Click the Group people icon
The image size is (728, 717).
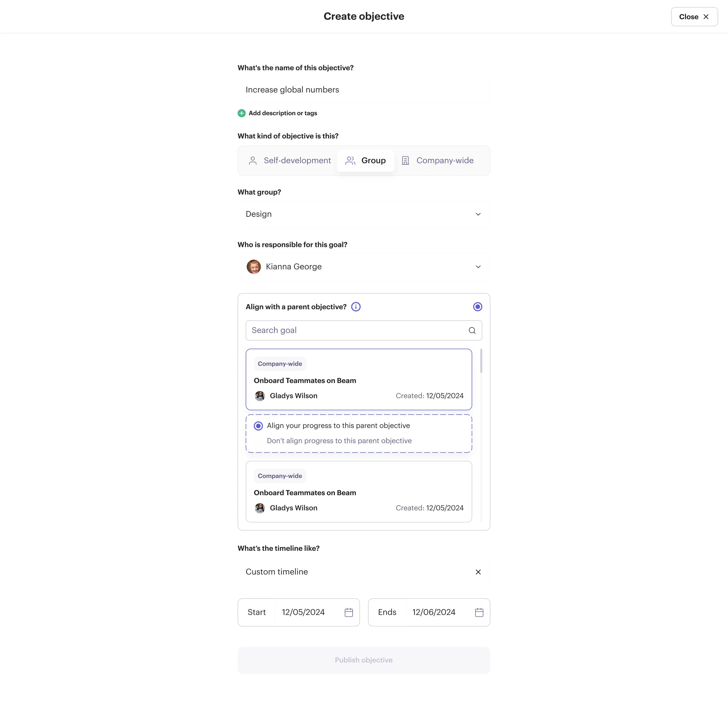click(350, 161)
